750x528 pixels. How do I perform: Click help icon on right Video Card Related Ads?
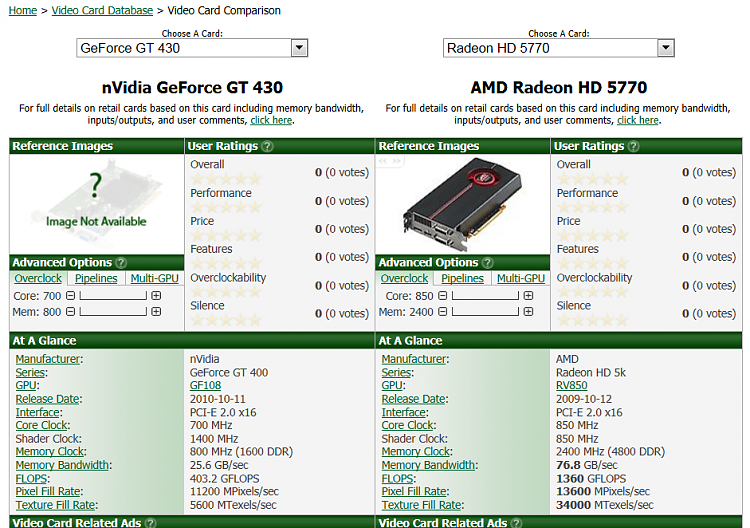pyautogui.click(x=517, y=523)
